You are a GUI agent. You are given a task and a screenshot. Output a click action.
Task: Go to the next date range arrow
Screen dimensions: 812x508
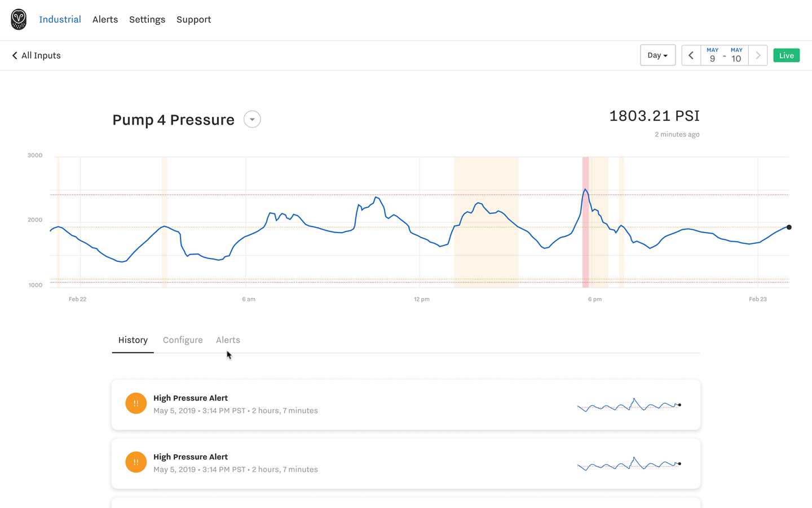tap(758, 55)
